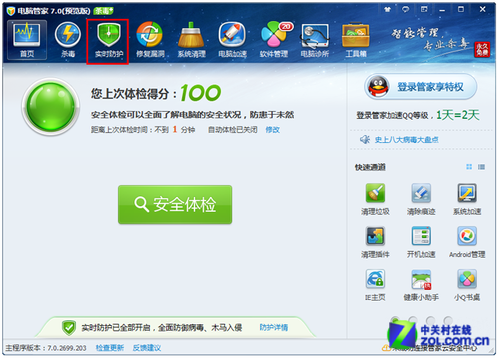Image resolution: width=500 pixels, height=361 pixels.
Task: Start the 安全体检 scan
Action: click(x=175, y=204)
